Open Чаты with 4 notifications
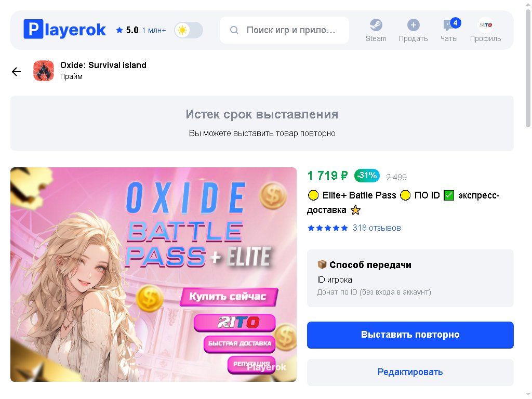 449,30
